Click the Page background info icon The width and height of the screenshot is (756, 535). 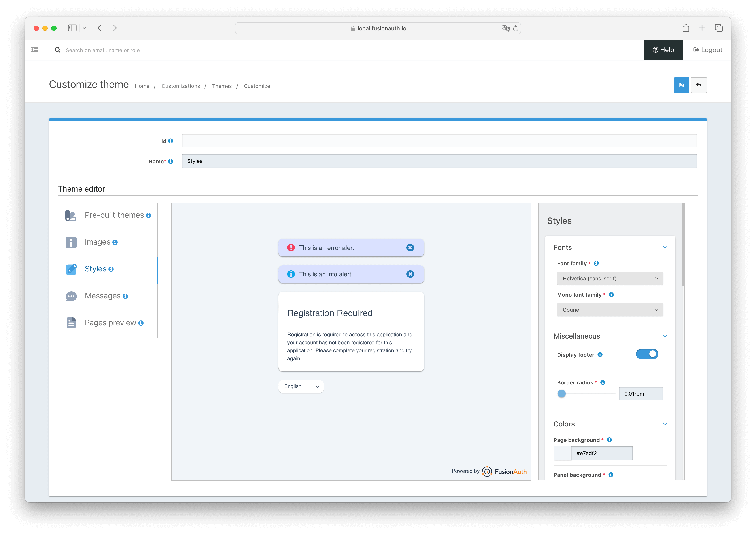point(609,440)
